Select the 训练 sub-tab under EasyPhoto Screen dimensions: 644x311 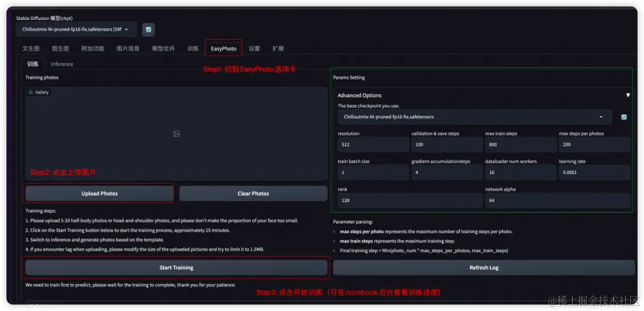coord(33,64)
